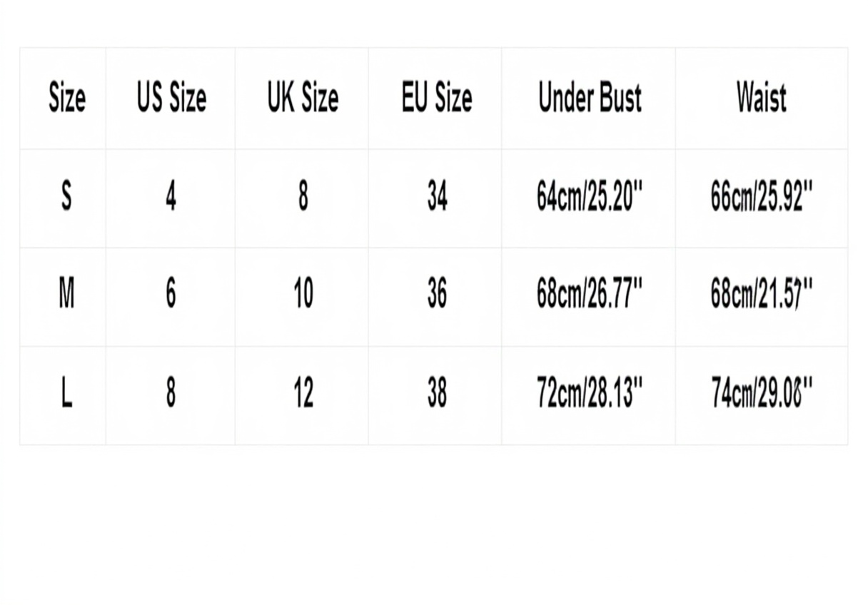The height and width of the screenshot is (605, 868).
Task: Select US size 4 cell
Action: (171, 196)
